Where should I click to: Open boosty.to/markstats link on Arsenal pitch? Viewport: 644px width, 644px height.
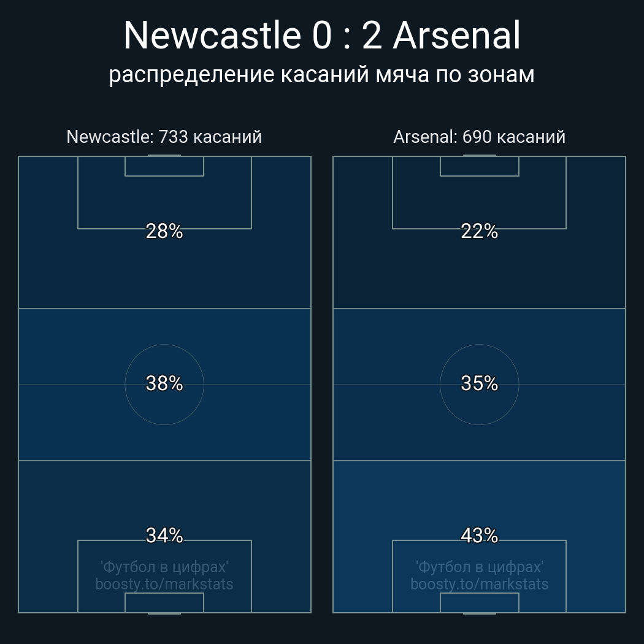pyautogui.click(x=479, y=584)
